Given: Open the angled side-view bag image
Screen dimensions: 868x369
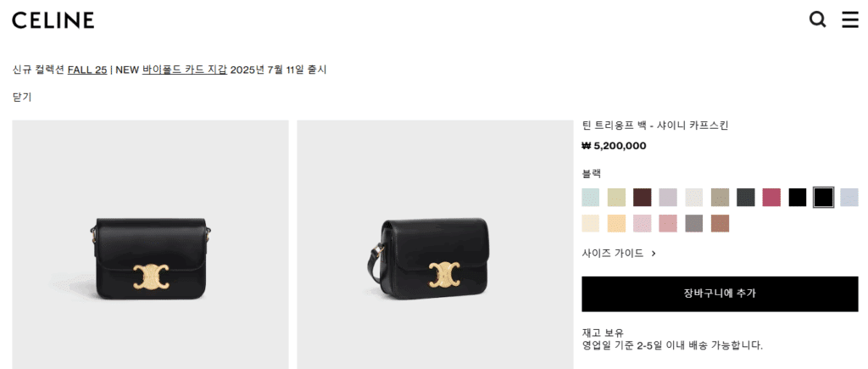Looking at the screenshot, I should (x=435, y=244).
